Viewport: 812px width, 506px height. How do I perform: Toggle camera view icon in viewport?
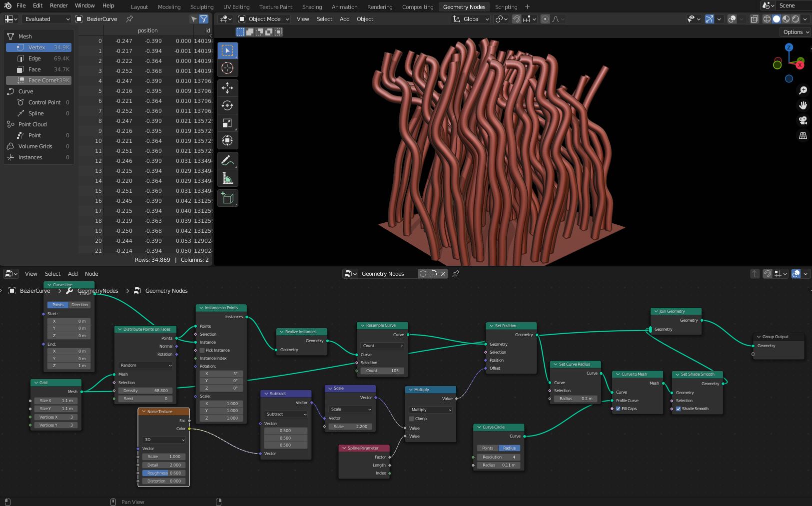(803, 120)
